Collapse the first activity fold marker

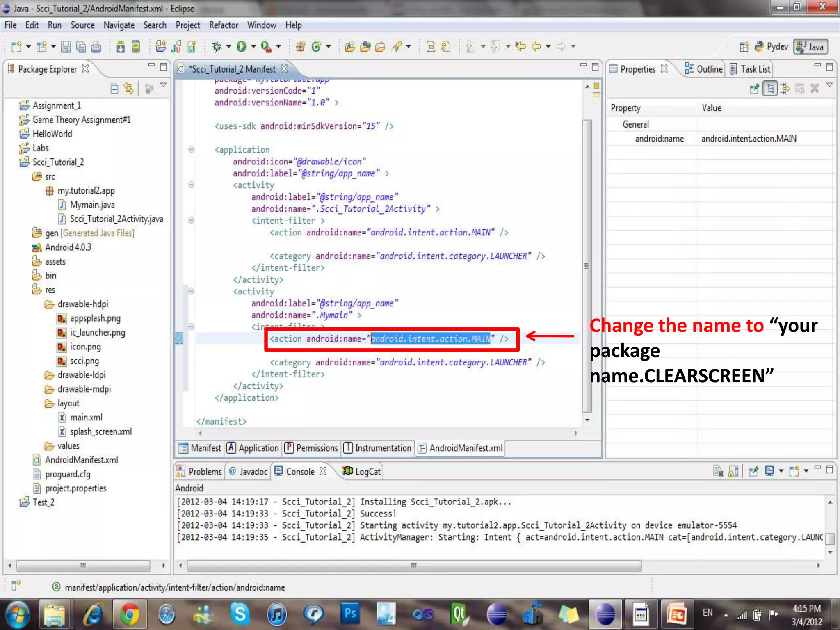[x=191, y=185]
